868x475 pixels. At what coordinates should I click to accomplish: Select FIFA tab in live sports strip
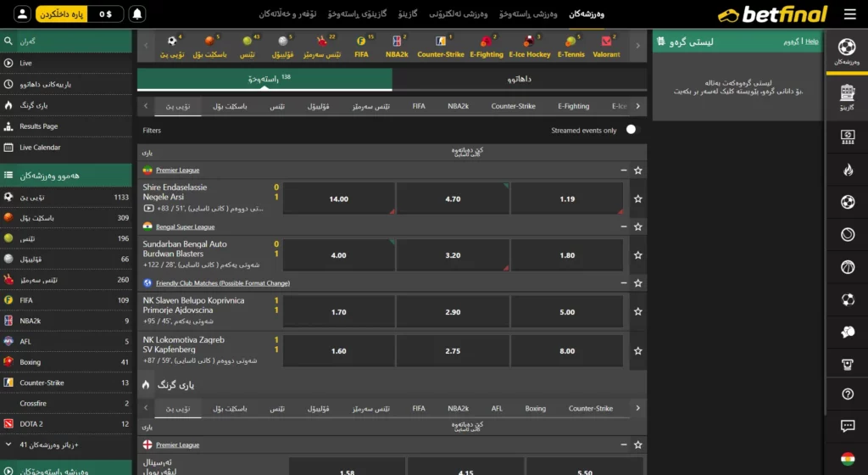tap(419, 106)
